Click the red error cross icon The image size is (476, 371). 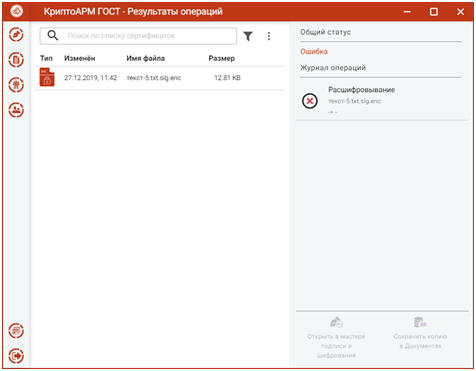[310, 101]
